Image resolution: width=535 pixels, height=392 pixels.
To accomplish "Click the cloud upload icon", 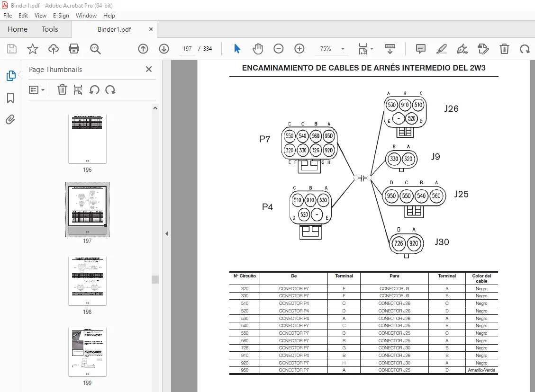I will tap(53, 49).
